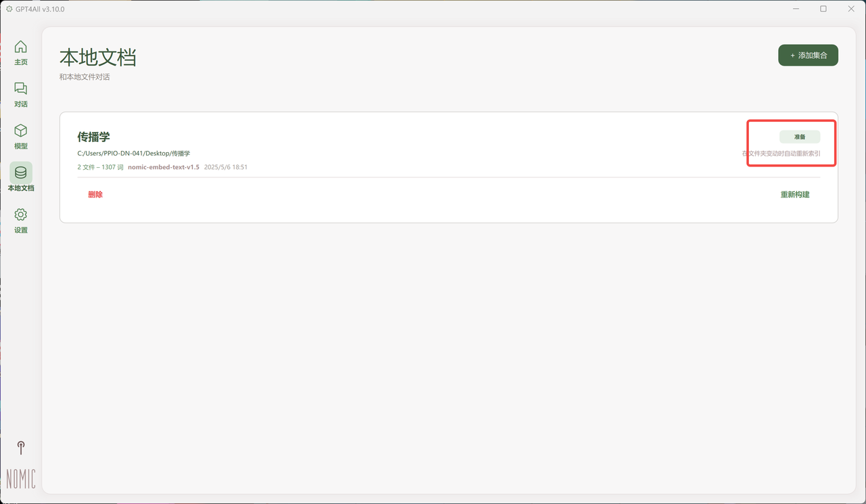Click 删除 to remove 传播学 collection
The image size is (866, 504).
click(95, 195)
